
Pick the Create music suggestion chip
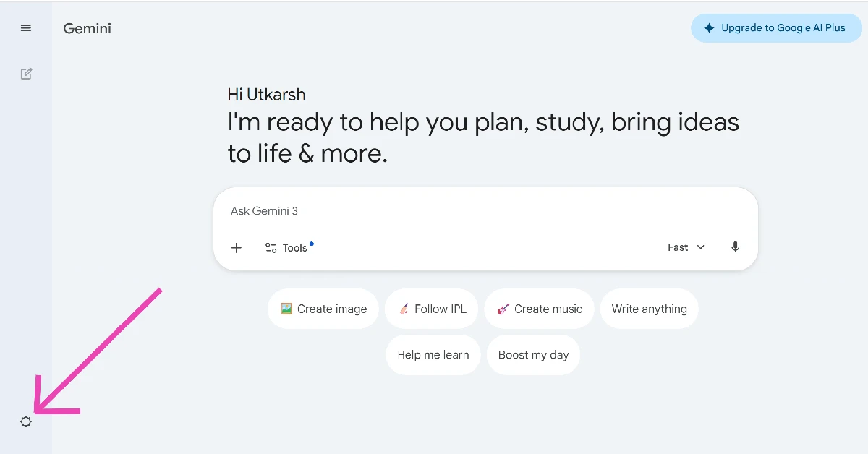pyautogui.click(x=540, y=309)
